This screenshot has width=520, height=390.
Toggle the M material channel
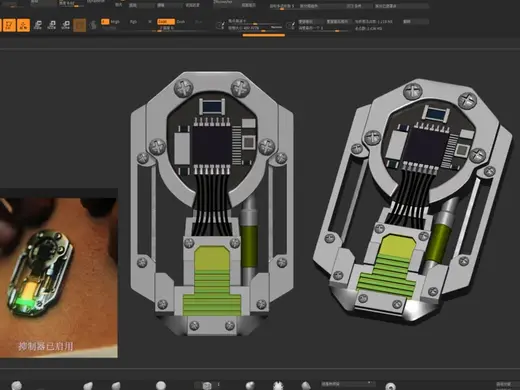[150, 22]
